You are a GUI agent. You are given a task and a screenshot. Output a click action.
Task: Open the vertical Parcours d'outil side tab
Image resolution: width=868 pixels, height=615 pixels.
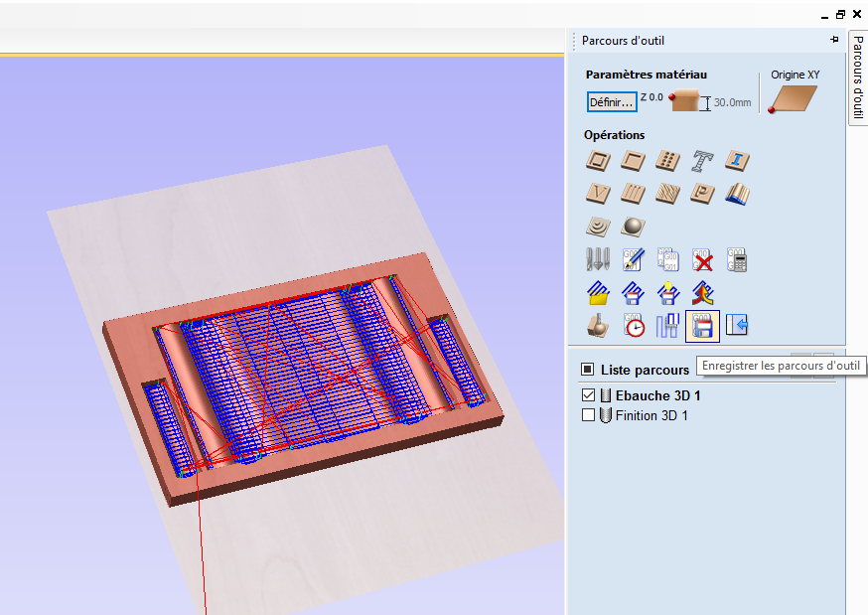coord(857,77)
